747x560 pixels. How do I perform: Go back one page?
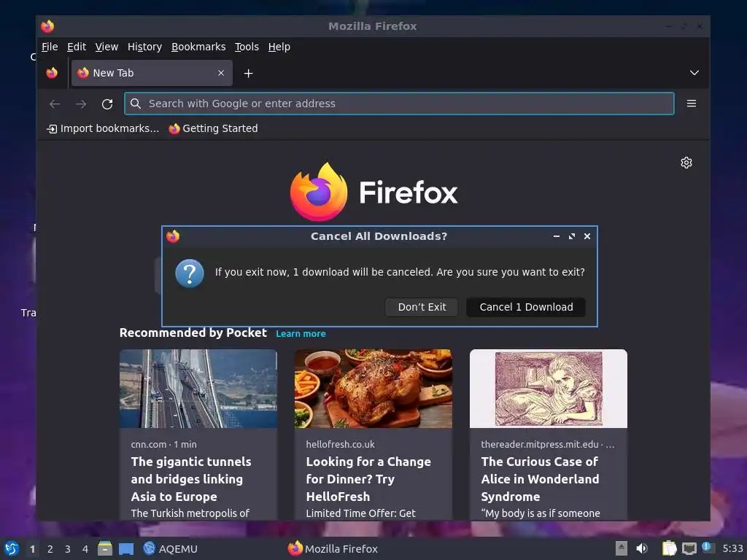tap(55, 104)
